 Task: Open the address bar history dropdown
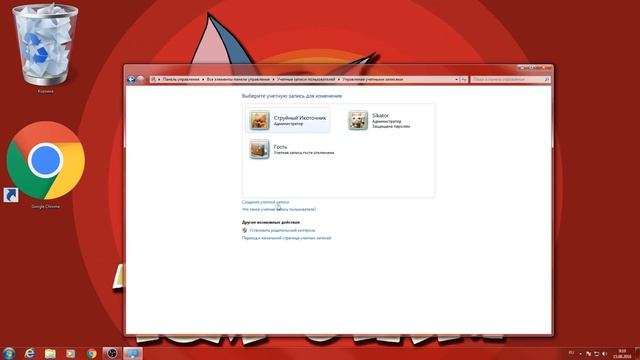pyautogui.click(x=456, y=80)
